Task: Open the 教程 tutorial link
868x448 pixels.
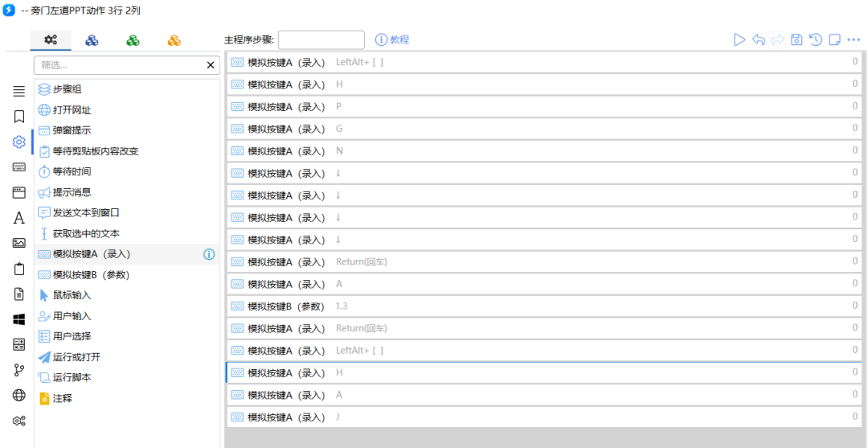Action: [x=392, y=39]
